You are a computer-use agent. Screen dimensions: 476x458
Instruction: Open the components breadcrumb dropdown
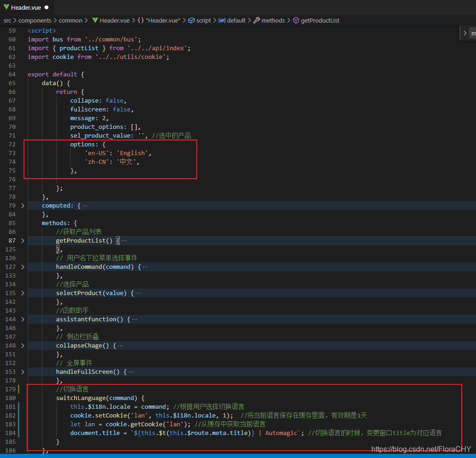pyautogui.click(x=35, y=20)
